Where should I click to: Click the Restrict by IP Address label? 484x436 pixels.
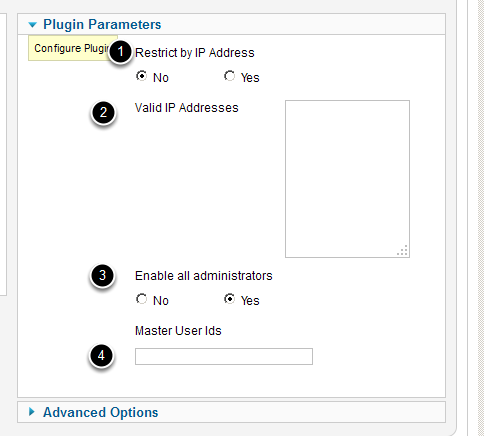pyautogui.click(x=195, y=53)
